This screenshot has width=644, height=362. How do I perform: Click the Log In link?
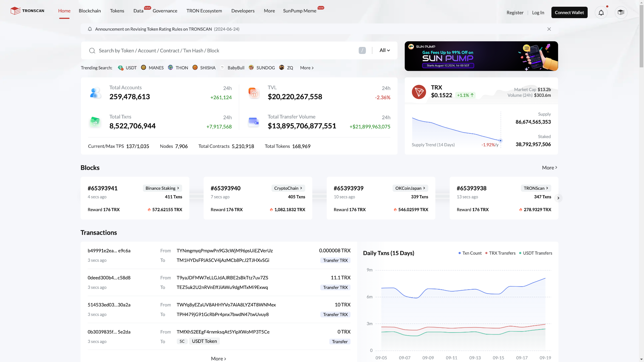[538, 13]
